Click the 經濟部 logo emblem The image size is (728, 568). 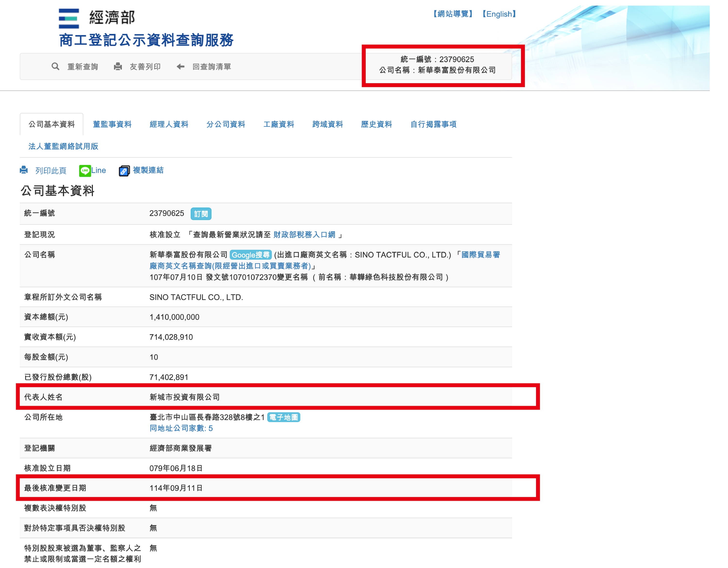coord(69,19)
